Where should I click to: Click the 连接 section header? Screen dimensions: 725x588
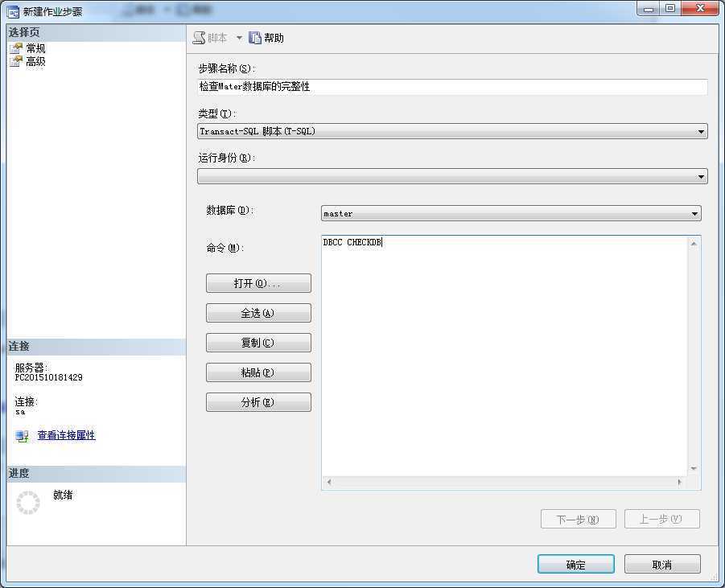coord(97,346)
